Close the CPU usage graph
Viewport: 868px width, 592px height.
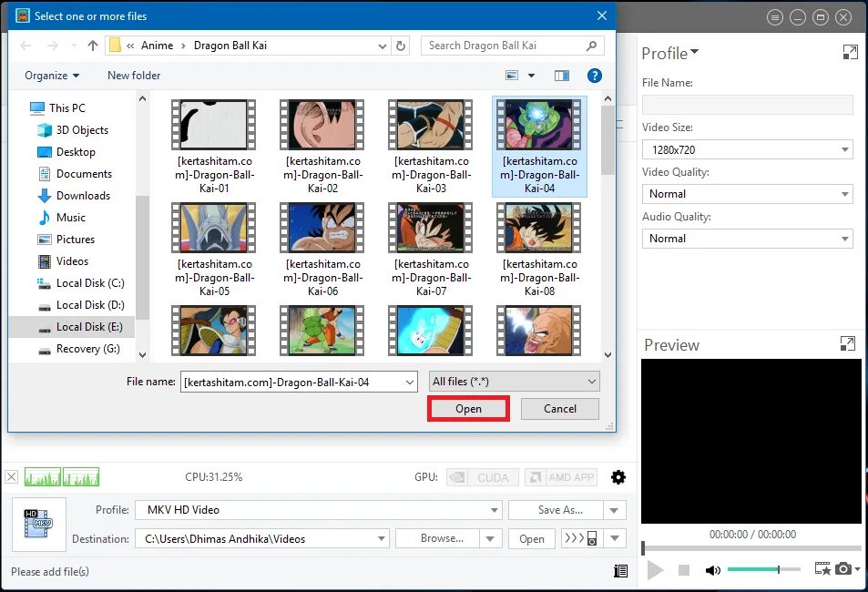[x=12, y=477]
